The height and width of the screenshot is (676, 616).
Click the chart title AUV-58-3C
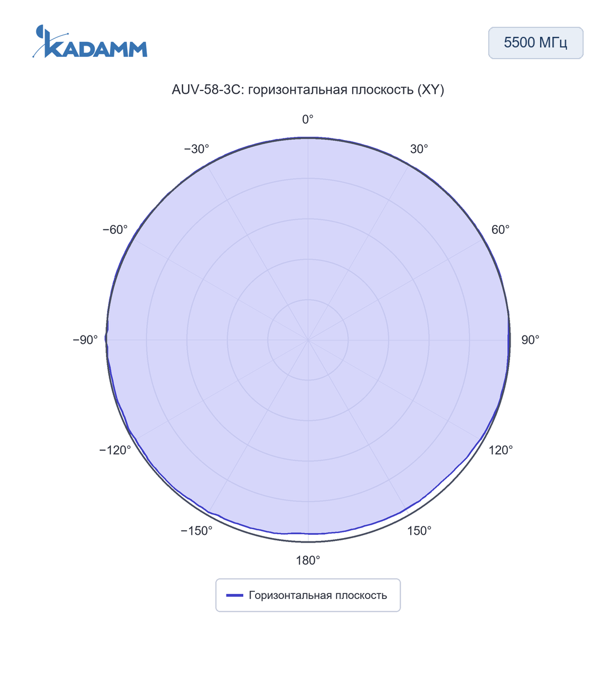(x=308, y=89)
